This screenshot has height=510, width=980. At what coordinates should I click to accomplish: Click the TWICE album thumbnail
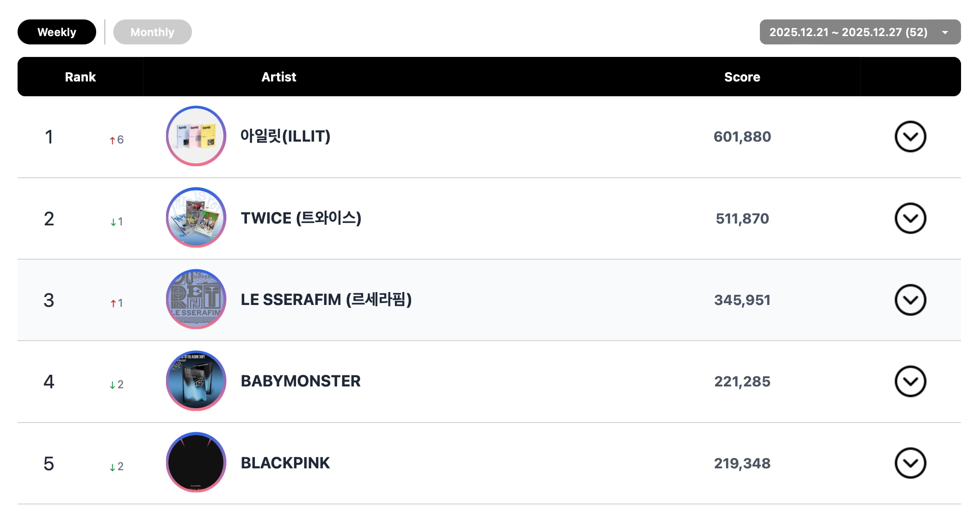196,218
